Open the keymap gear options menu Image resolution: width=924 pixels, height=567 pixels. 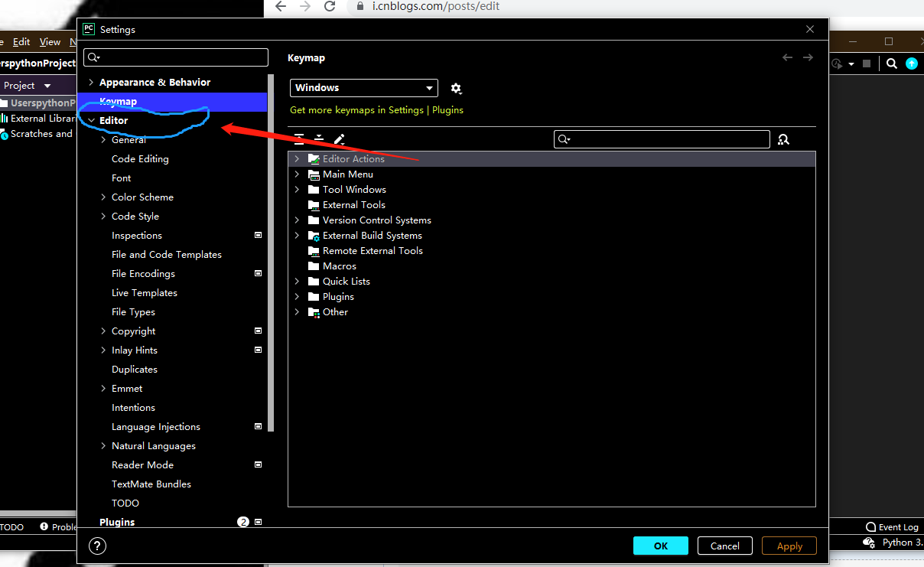pos(456,89)
